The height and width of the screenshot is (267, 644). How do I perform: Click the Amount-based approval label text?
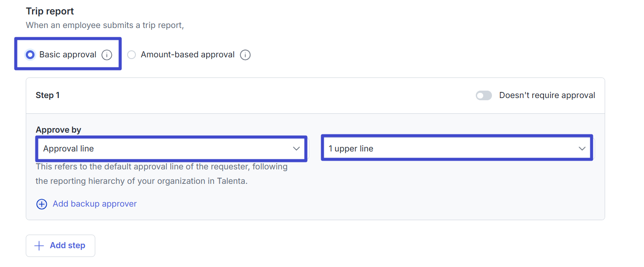click(x=187, y=55)
